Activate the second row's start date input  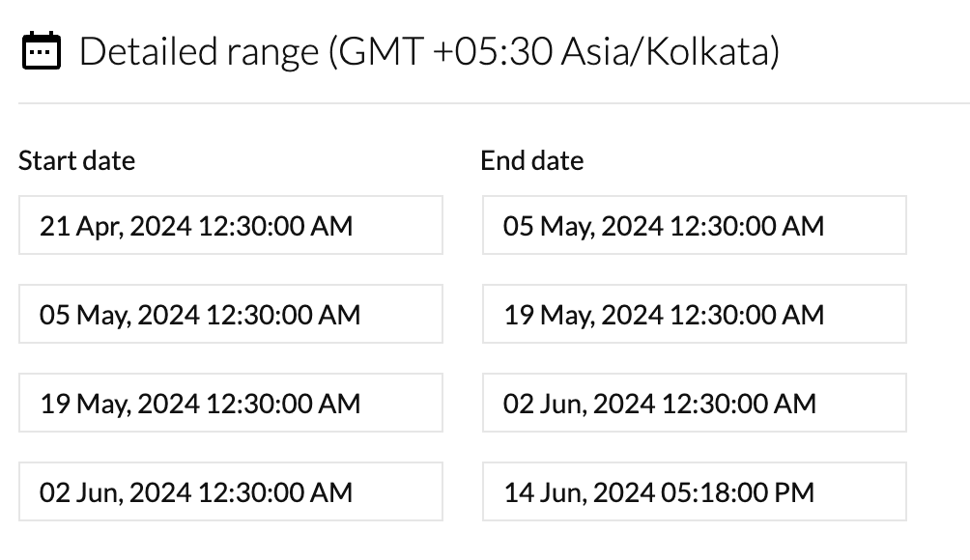230,315
